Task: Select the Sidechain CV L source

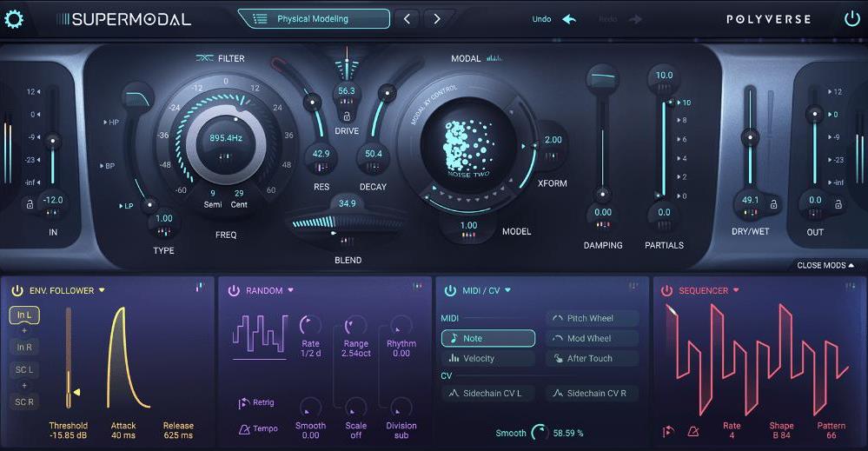Action: (x=488, y=394)
